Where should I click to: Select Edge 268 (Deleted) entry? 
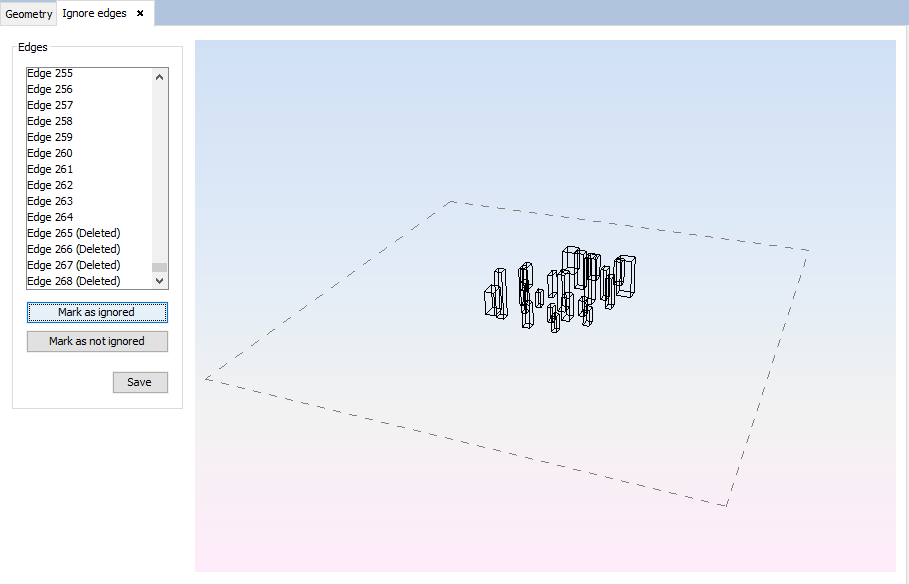pyautogui.click(x=73, y=281)
